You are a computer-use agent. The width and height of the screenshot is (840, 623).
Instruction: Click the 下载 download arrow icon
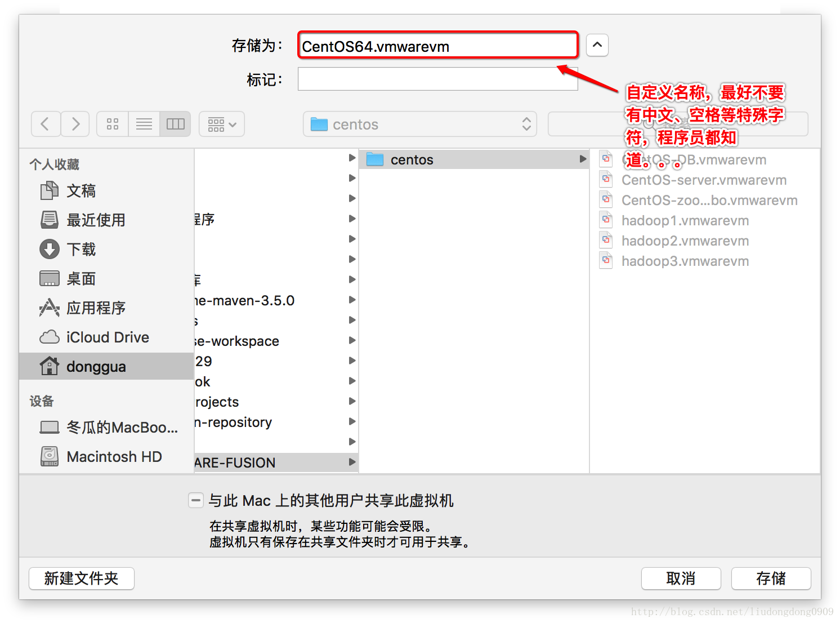[50, 249]
